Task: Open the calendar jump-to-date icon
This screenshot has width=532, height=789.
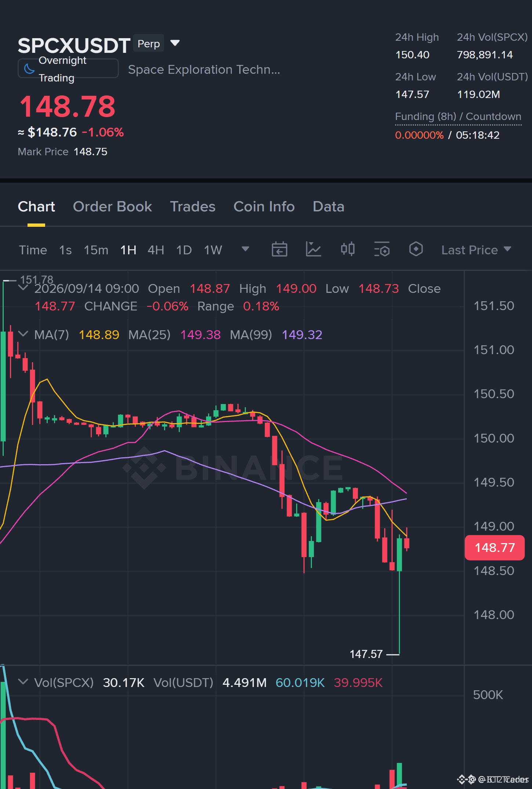Action: (279, 250)
